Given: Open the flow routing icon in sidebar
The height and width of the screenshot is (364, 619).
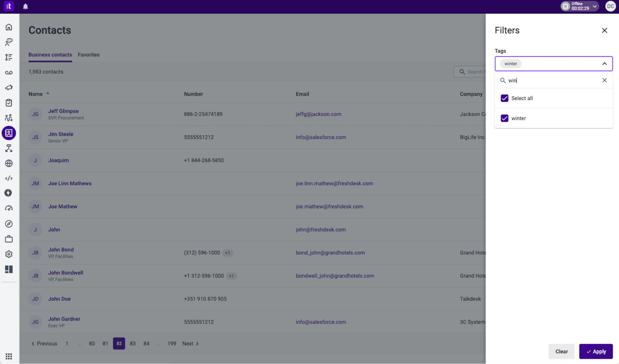Looking at the screenshot, I should pyautogui.click(x=9, y=148).
